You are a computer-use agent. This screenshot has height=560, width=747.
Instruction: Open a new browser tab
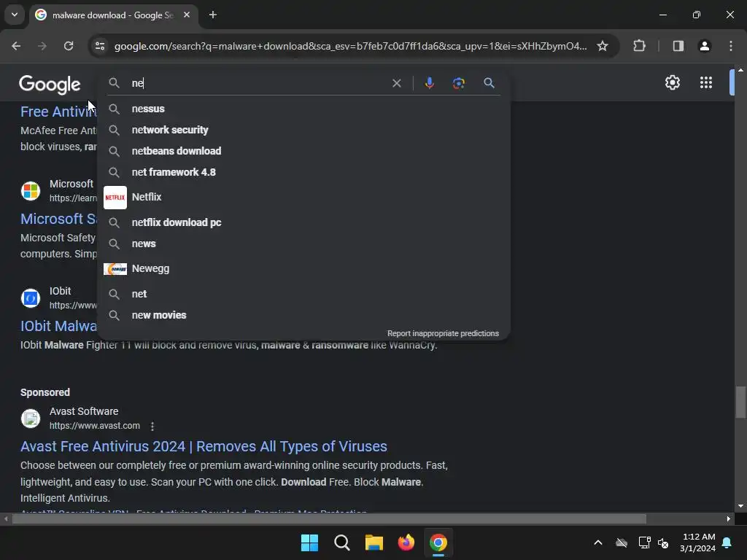pos(213,15)
